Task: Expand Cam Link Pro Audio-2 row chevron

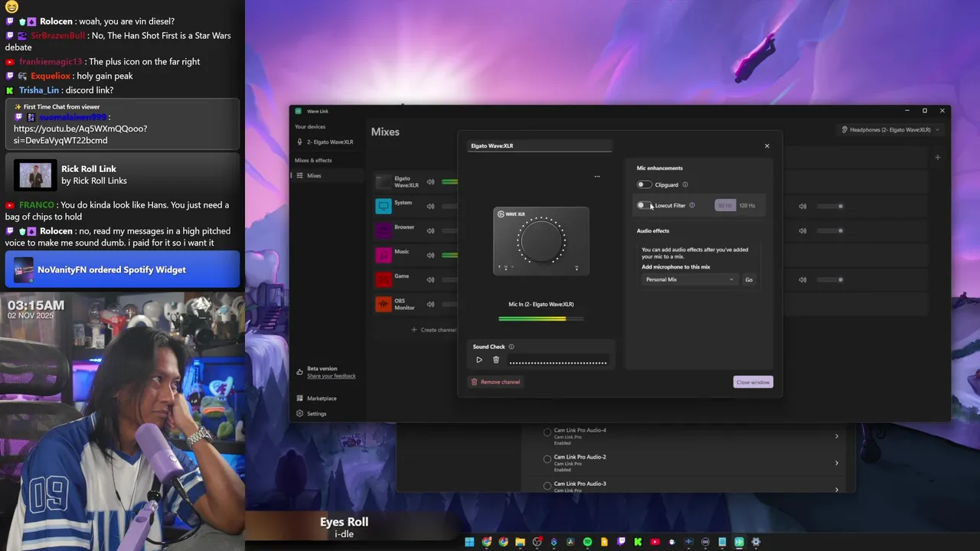Action: click(836, 463)
